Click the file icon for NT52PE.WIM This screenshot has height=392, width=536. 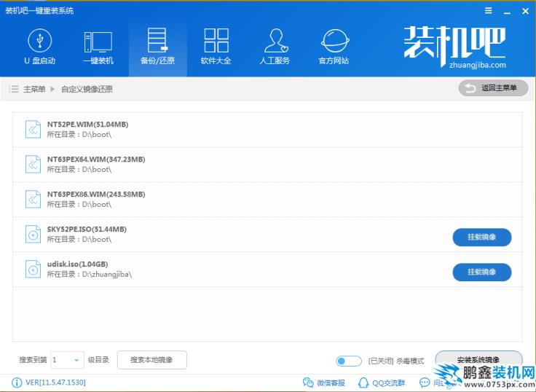(33, 129)
